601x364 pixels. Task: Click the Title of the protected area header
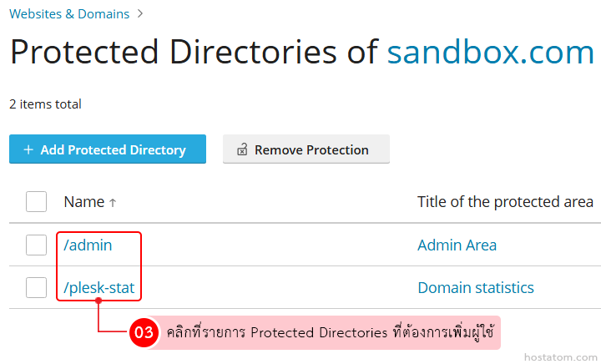pos(505,202)
